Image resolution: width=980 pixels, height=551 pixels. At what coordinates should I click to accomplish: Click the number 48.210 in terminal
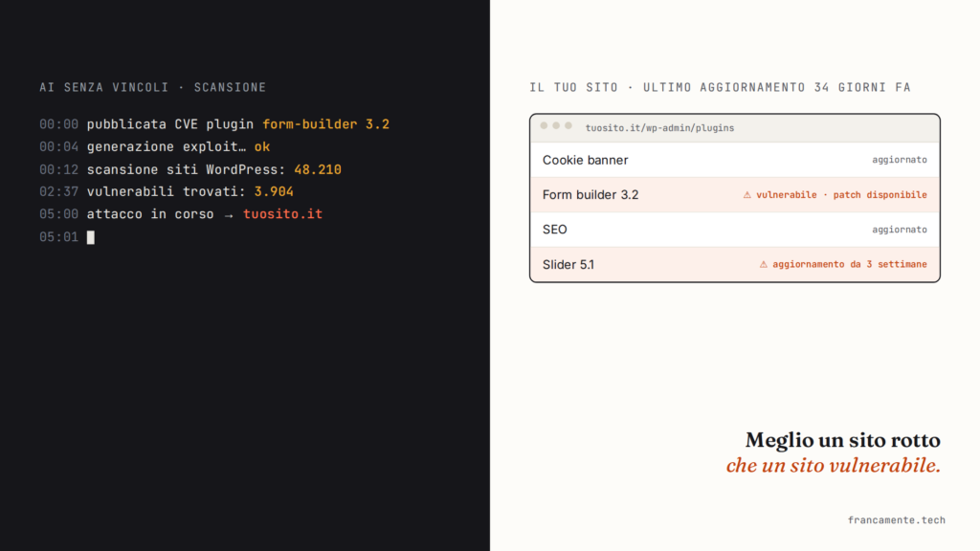click(318, 169)
